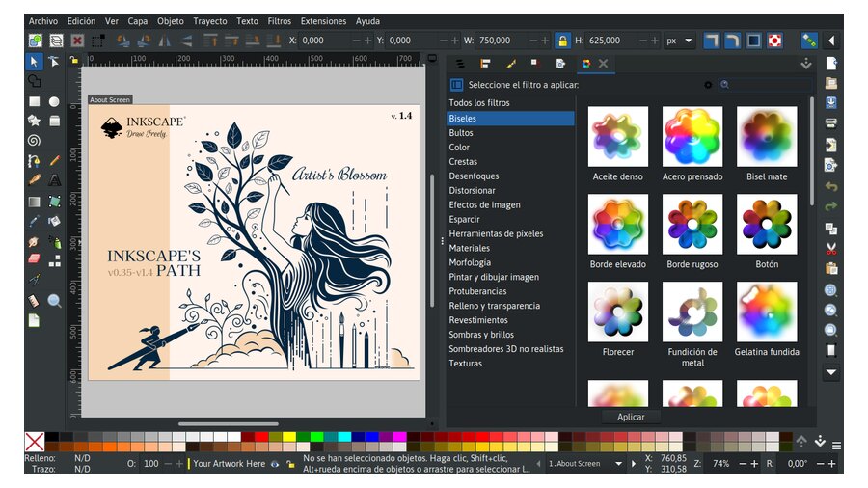Go to the previous page arrow
The width and height of the screenshot is (868, 488).
point(538,464)
